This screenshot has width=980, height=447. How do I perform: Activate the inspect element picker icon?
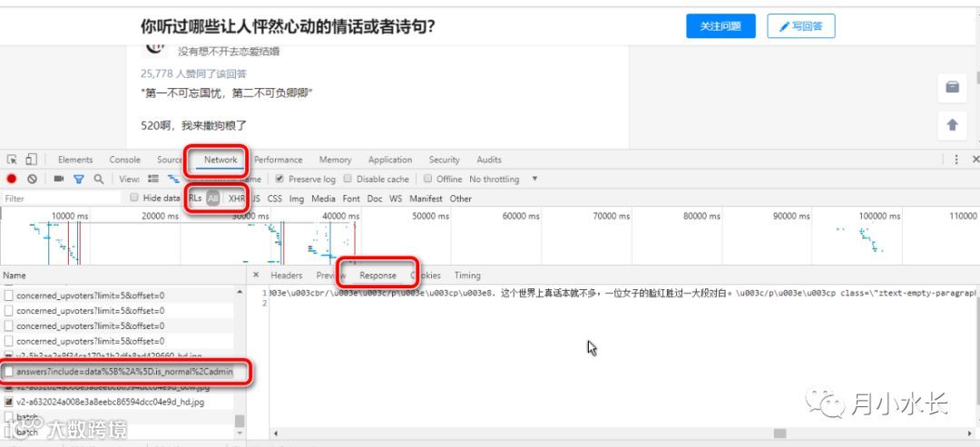[x=12, y=160]
